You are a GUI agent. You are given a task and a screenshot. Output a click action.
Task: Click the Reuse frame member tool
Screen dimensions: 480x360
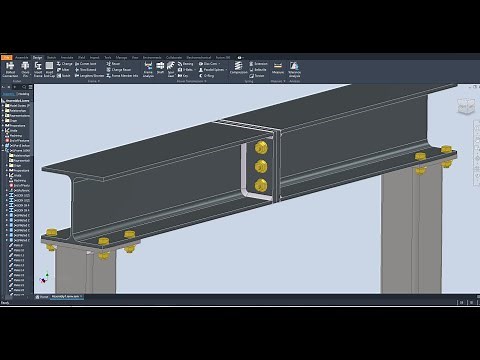[x=113, y=64]
